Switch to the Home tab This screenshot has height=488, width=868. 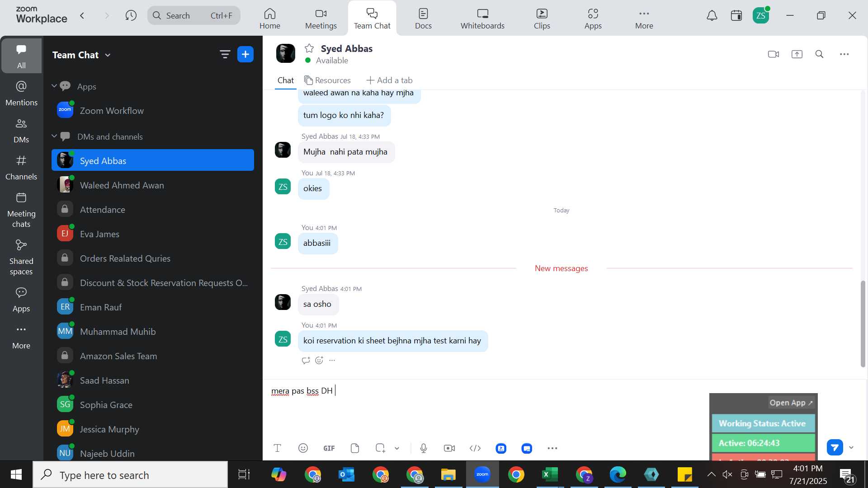[270, 19]
